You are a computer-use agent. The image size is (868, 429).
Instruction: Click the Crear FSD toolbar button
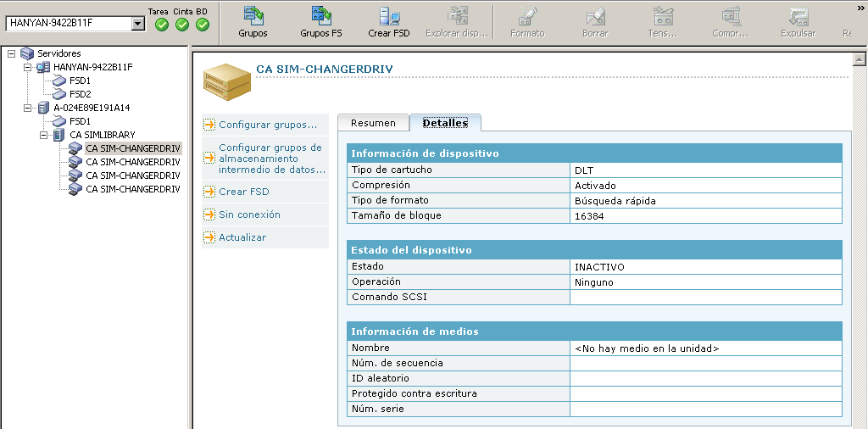[x=389, y=22]
